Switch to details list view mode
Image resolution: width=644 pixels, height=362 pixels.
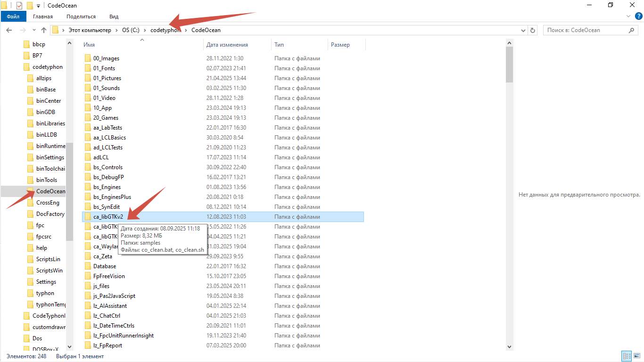pyautogui.click(x=627, y=356)
